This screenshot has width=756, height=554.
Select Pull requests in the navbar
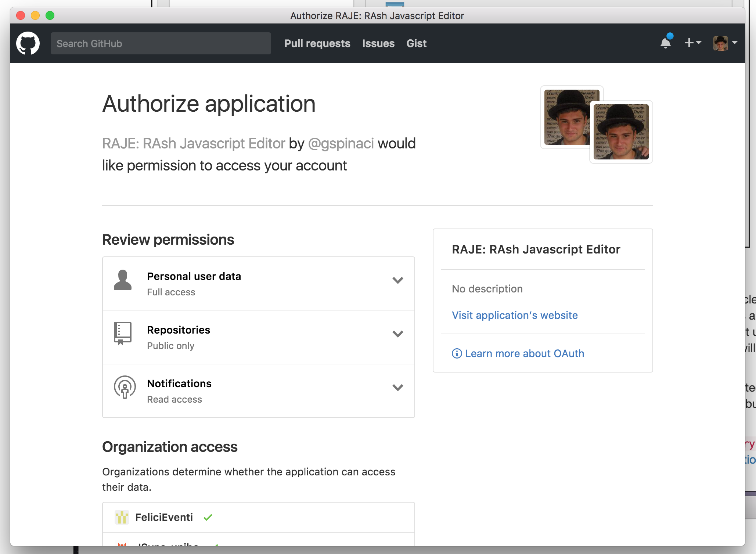click(x=317, y=43)
